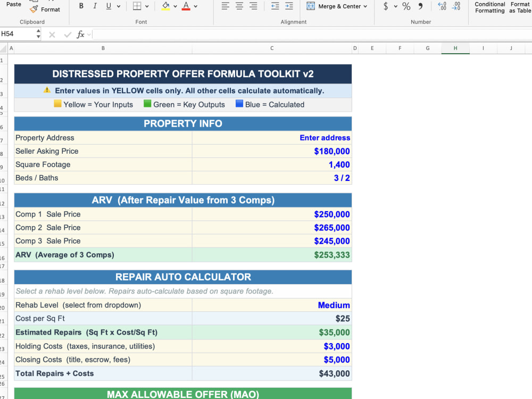Increase indent
The image size is (532, 399).
tap(289, 6)
